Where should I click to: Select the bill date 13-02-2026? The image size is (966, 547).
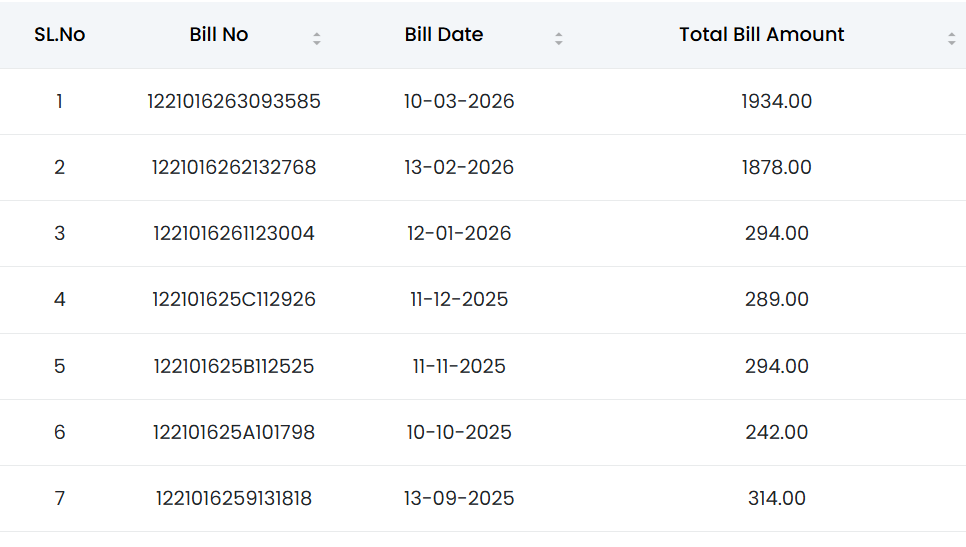[x=459, y=167]
